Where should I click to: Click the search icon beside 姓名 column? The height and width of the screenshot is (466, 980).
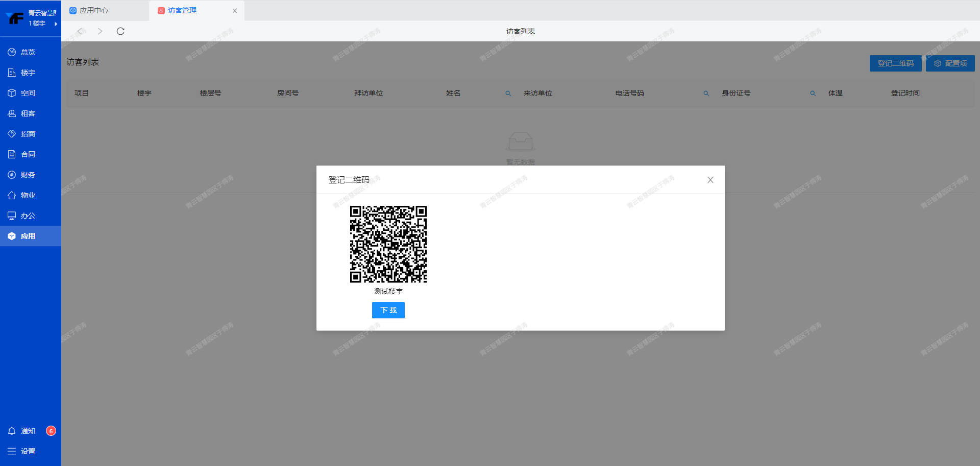tap(508, 94)
